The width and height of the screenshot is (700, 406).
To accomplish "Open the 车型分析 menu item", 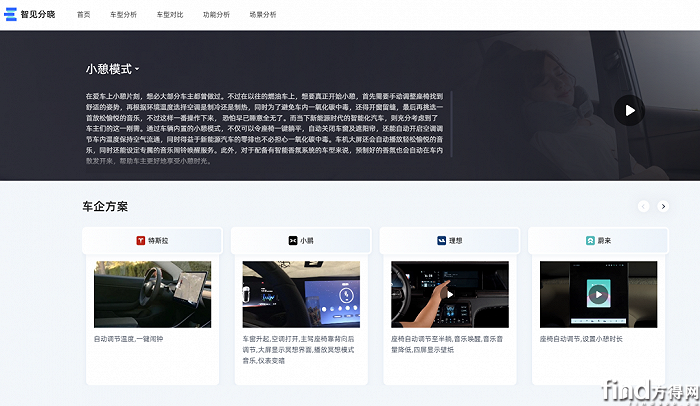I will (123, 15).
